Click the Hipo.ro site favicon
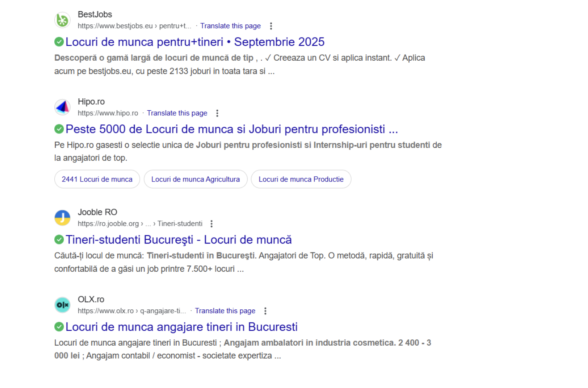The width and height of the screenshot is (588, 388). [62, 107]
